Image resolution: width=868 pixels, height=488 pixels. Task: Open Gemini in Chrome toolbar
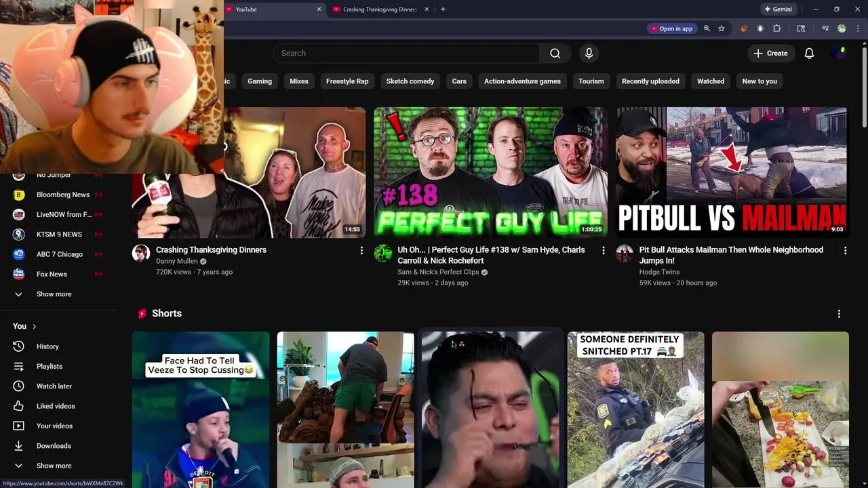coord(778,9)
